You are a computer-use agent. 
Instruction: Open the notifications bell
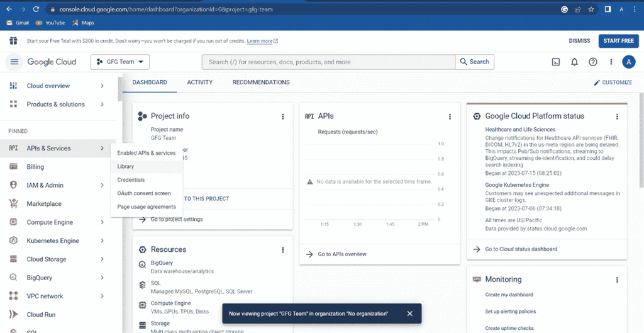pyautogui.click(x=575, y=62)
